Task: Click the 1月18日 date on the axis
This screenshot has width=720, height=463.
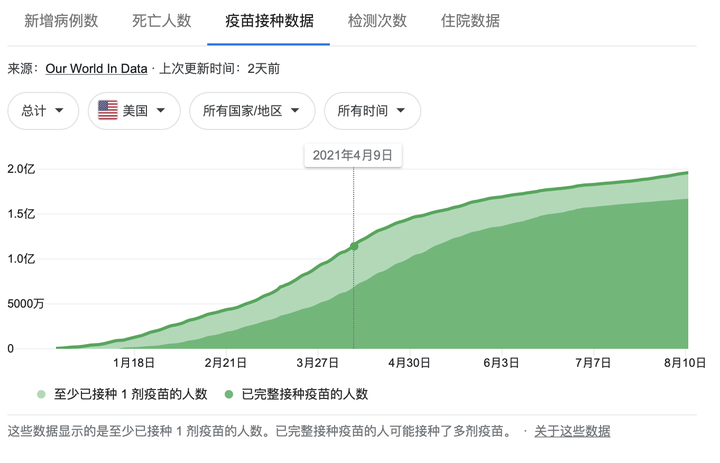Action: 134,363
